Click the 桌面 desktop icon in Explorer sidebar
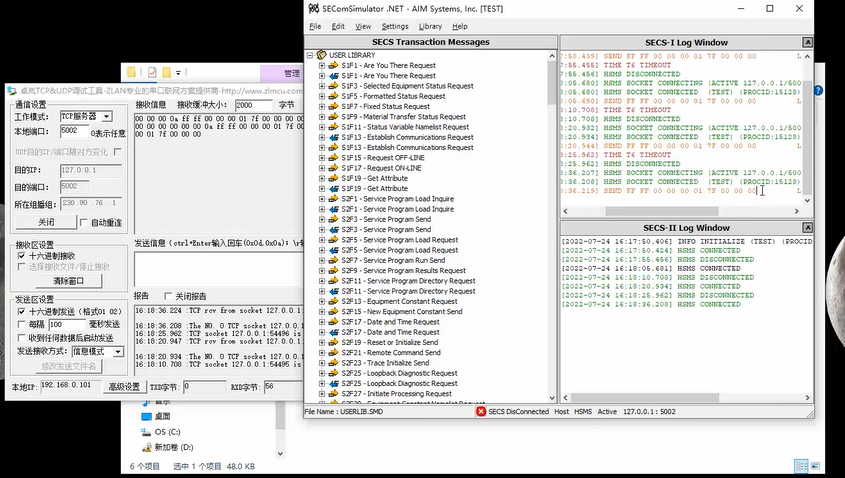The image size is (845, 478). click(147, 416)
